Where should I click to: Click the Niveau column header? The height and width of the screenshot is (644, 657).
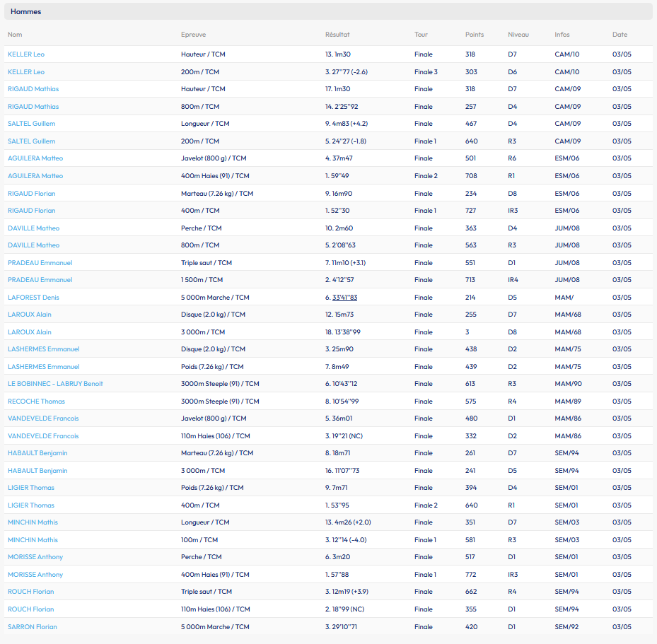pyautogui.click(x=518, y=35)
